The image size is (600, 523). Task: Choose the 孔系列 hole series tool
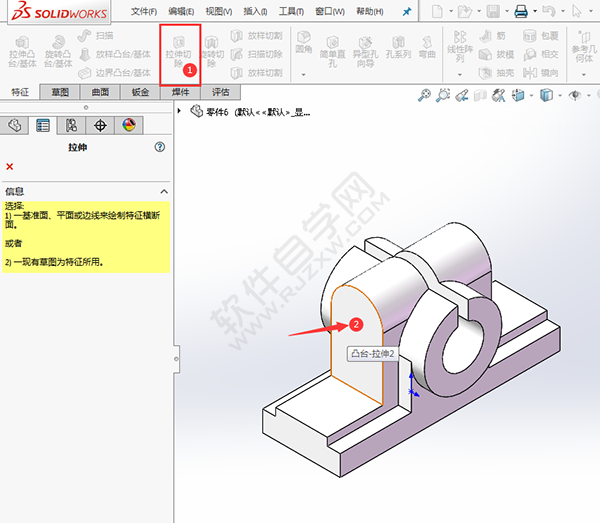398,47
